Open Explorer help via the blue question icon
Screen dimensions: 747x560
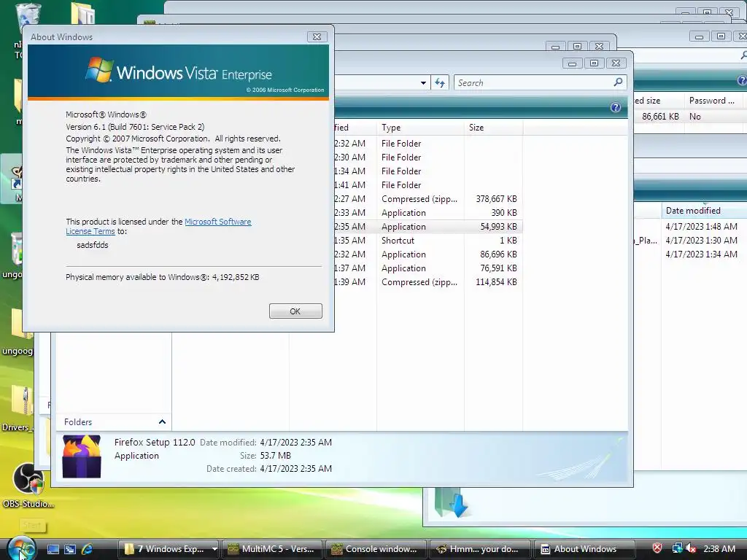coord(616,107)
